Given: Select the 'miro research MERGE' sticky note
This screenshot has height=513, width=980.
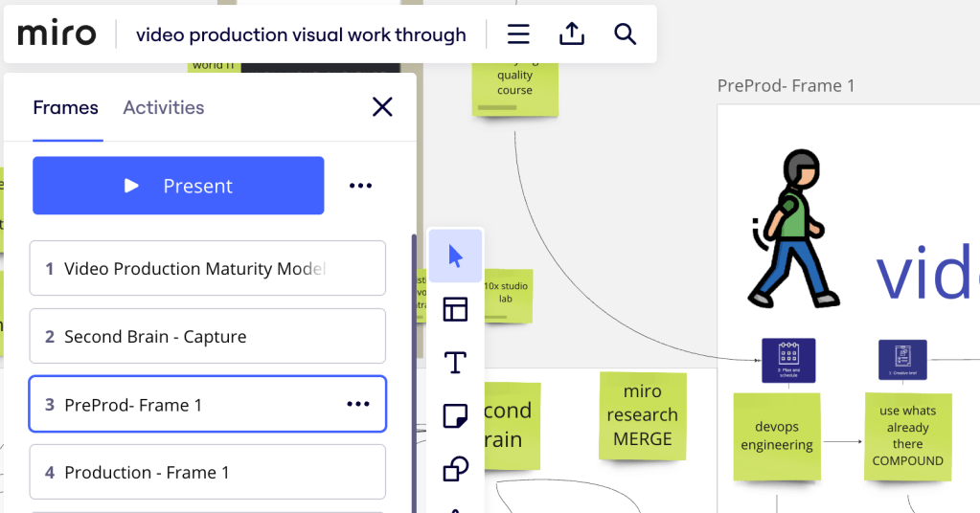Looking at the screenshot, I should [x=643, y=415].
